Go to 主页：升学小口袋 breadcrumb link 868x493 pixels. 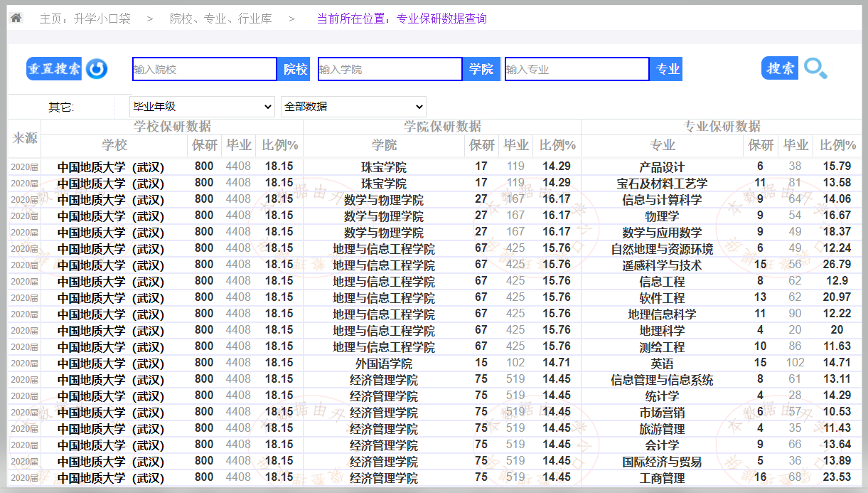point(85,18)
